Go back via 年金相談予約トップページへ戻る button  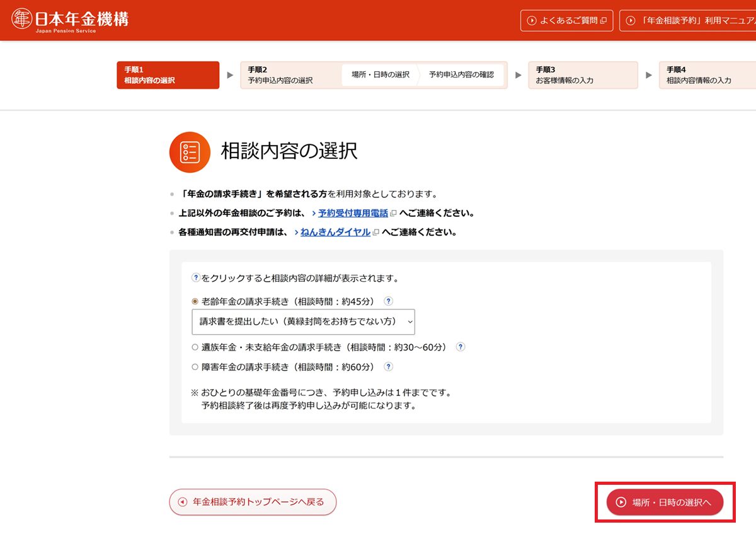253,502
